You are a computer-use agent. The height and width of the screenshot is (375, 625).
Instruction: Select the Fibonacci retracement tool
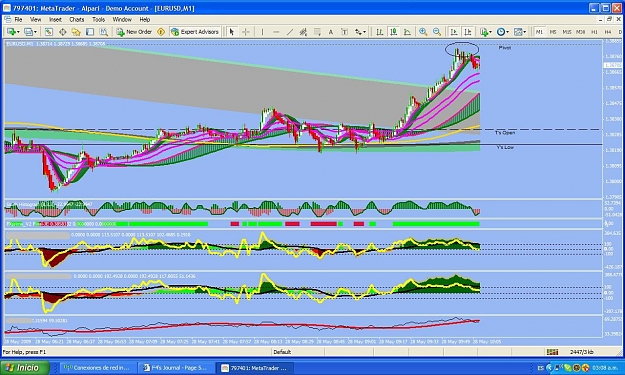pyautogui.click(x=317, y=32)
